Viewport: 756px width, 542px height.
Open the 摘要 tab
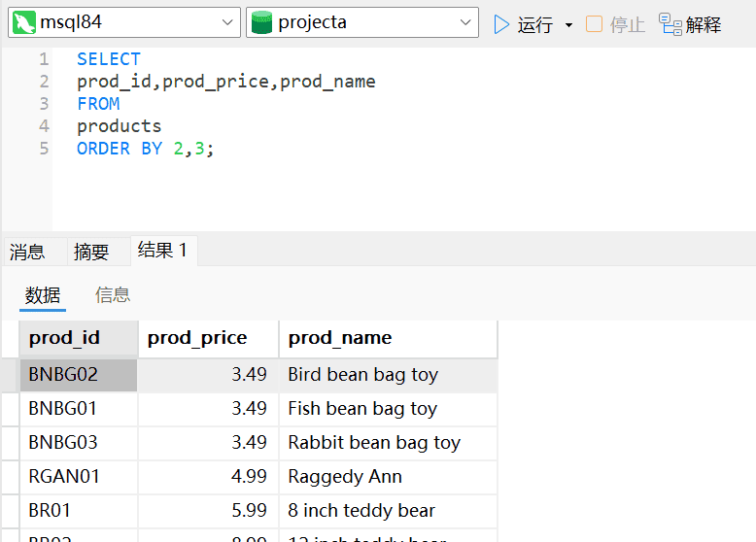91,253
